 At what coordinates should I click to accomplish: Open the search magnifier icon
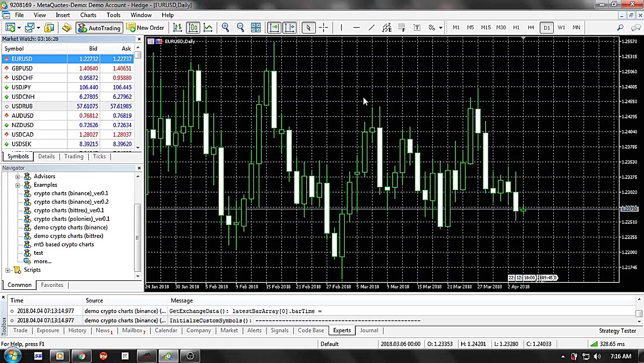tap(620, 28)
